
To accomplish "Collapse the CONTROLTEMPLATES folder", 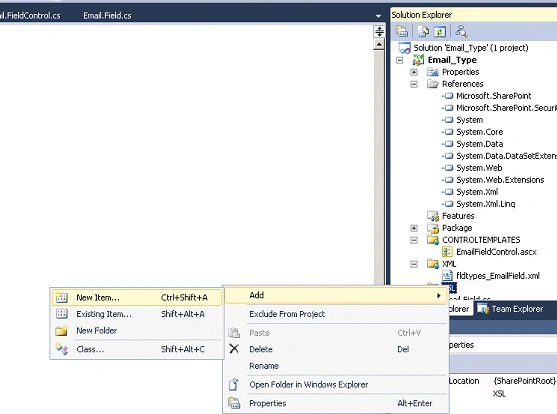I will point(414,240).
